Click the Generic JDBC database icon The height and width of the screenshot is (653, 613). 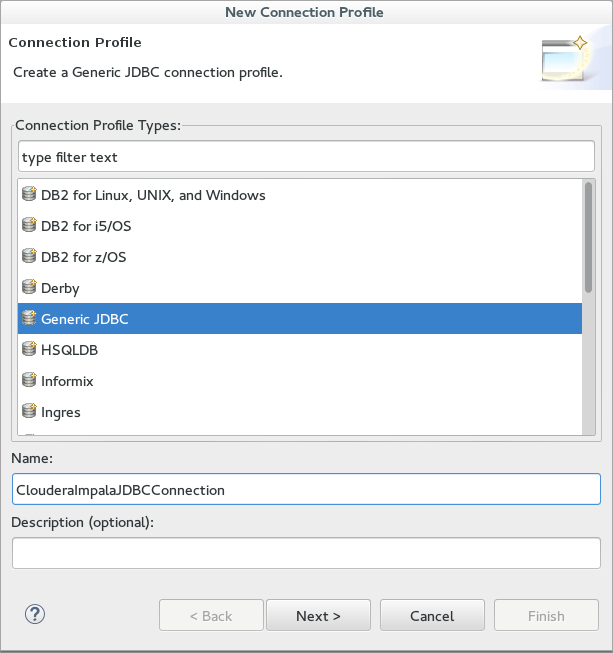29,318
